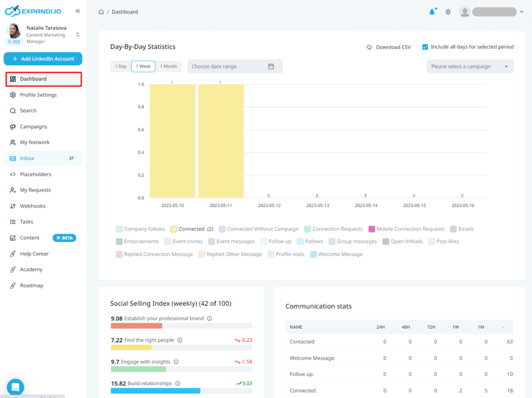The height and width of the screenshot is (398, 532).
Task: Expand the Natalie Tarasova account switcher
Action: [78, 35]
